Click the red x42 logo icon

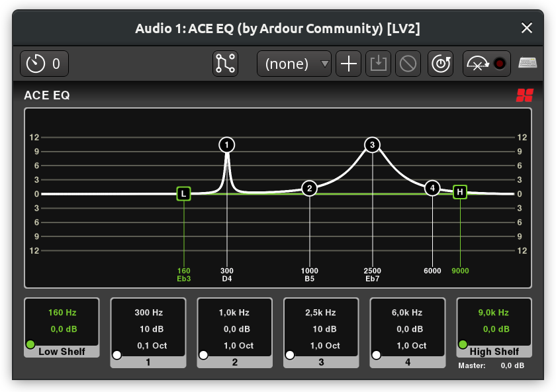click(x=525, y=95)
